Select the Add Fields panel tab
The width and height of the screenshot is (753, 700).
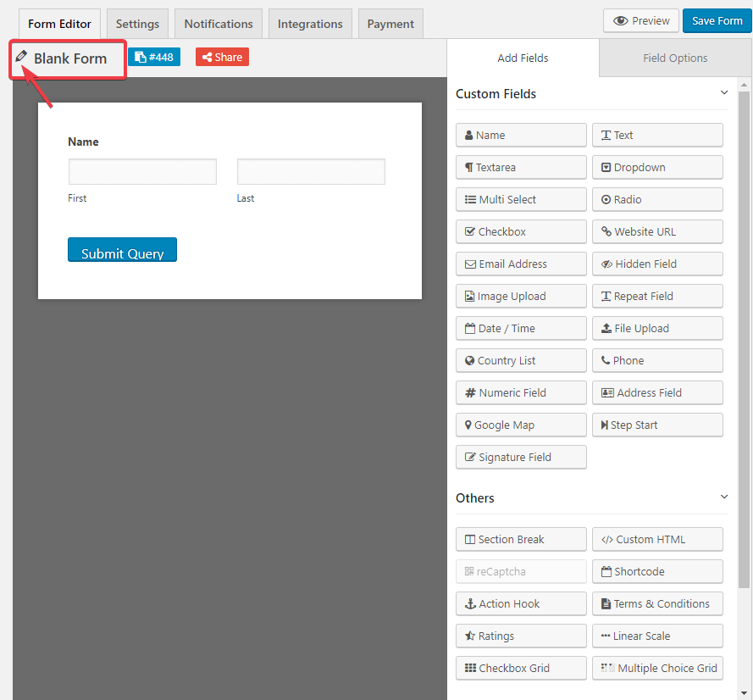click(x=523, y=58)
